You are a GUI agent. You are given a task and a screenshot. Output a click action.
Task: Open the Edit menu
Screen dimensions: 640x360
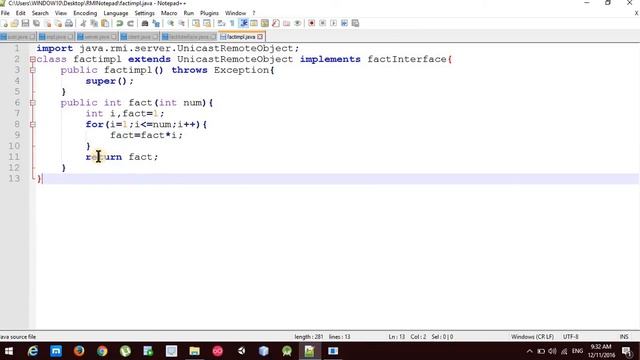[x=20, y=13]
